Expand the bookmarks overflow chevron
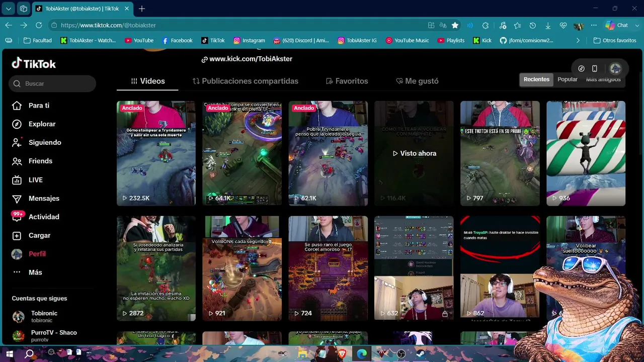The width and height of the screenshot is (644, 362). (578, 40)
